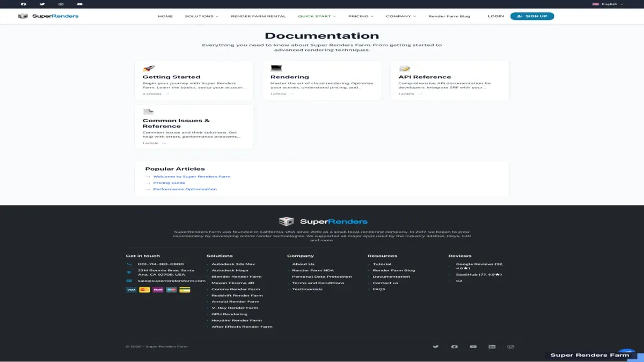Click the rocket icon on Getting Started
Screen dimensions: 644x362
[x=149, y=69]
